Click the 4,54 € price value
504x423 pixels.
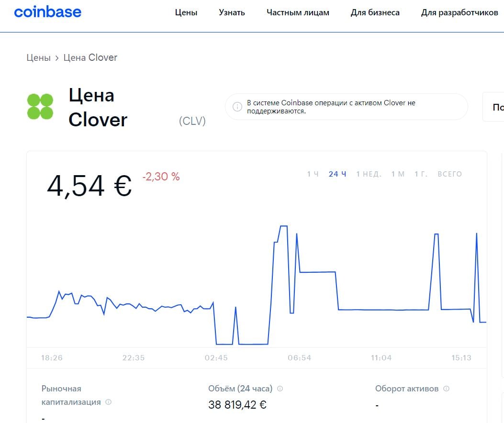point(90,186)
